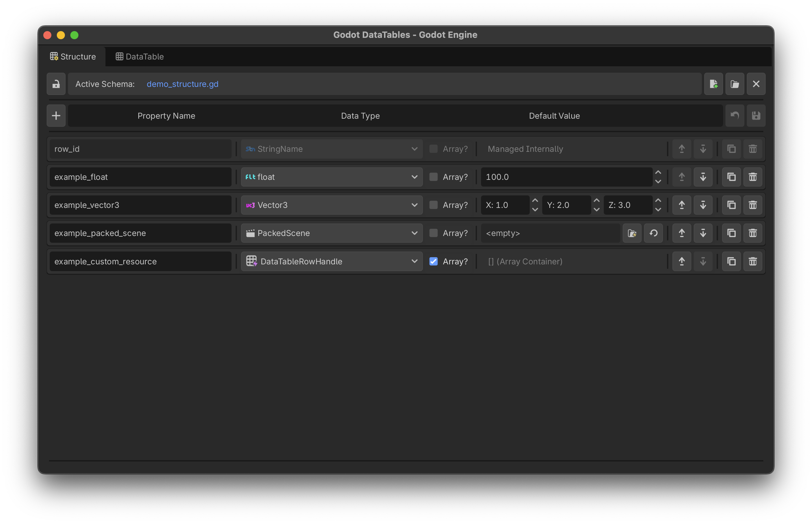Select the Structure tab
The width and height of the screenshot is (812, 524).
[x=73, y=56]
